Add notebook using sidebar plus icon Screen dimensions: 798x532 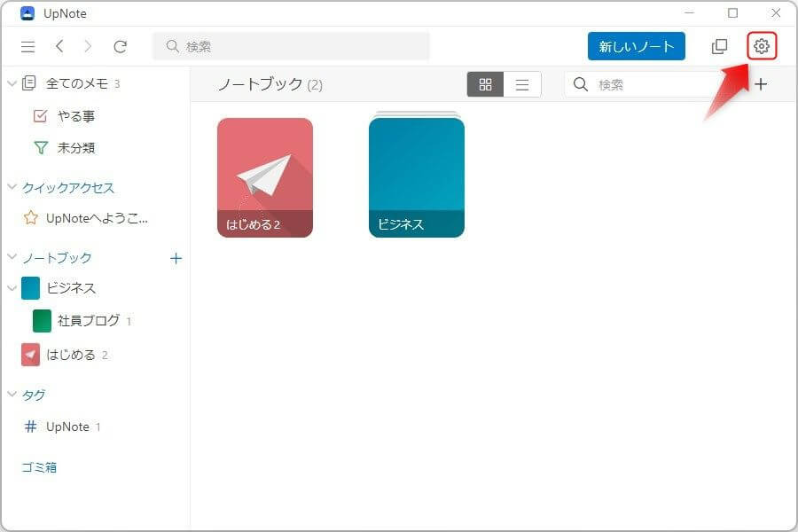tap(176, 259)
